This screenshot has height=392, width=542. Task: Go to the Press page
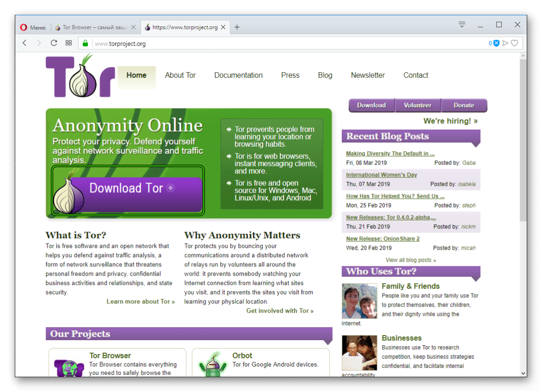[290, 76]
